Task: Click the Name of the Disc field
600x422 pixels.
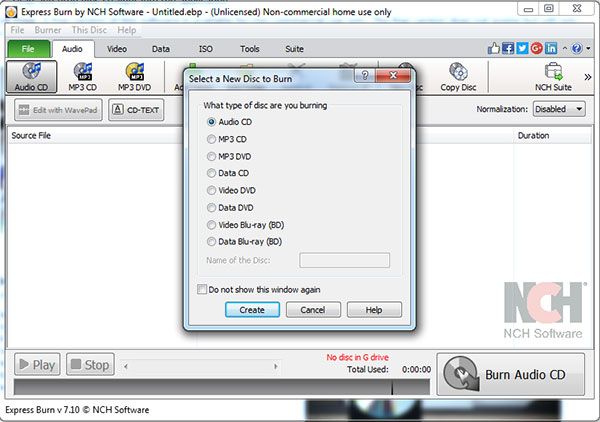Action: point(344,260)
